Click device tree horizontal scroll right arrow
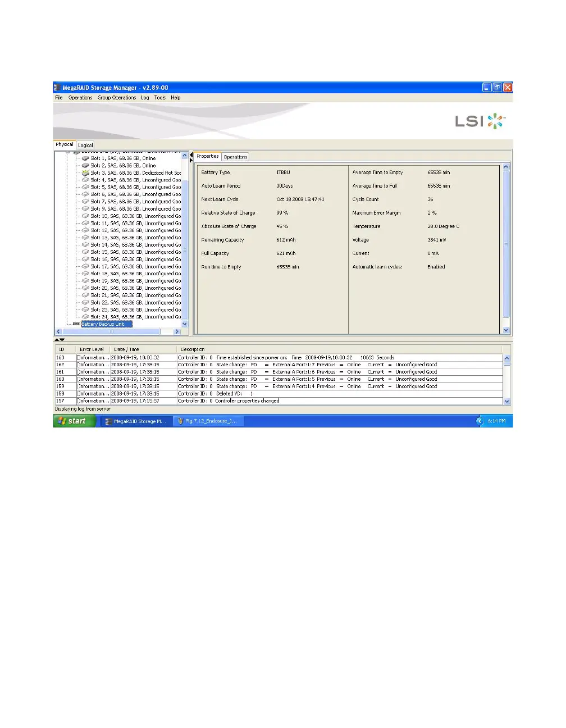The width and height of the screenshot is (566, 728). (x=177, y=331)
